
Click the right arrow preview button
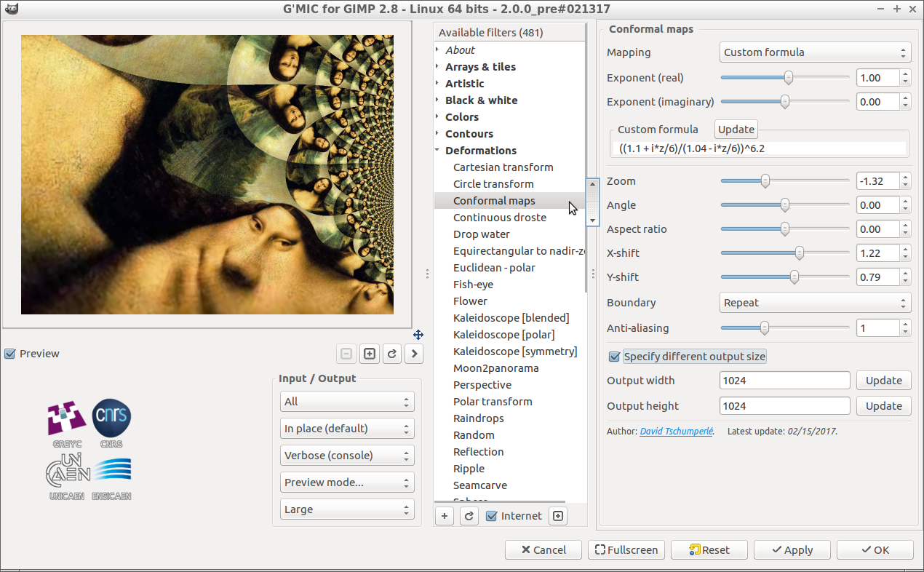click(415, 354)
